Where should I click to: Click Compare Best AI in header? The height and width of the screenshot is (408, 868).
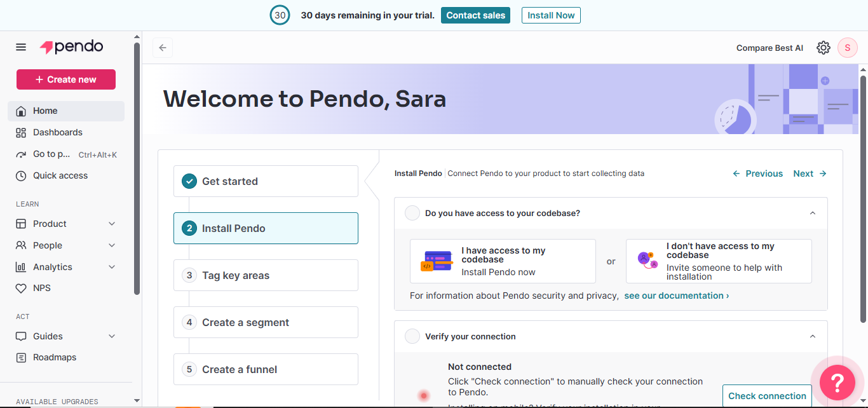pyautogui.click(x=770, y=48)
